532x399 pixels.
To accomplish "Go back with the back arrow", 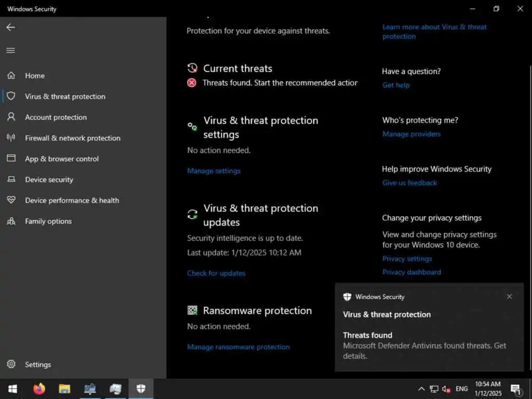I will [10, 27].
